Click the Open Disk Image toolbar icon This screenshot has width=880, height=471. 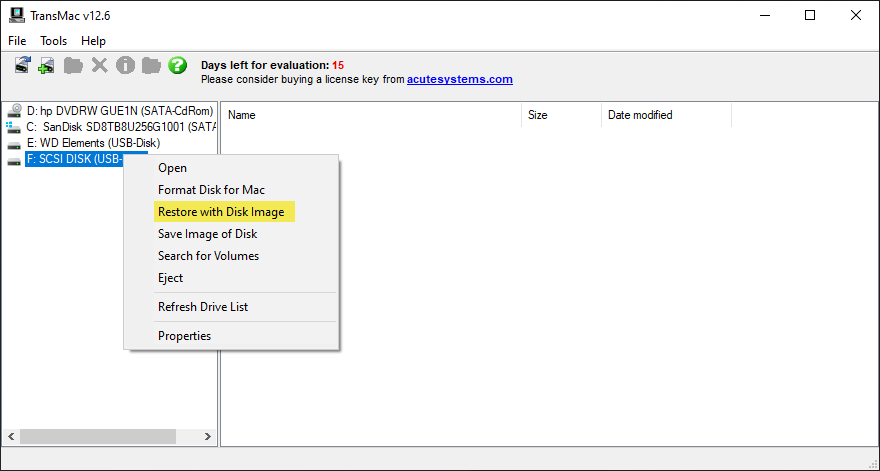(x=22, y=65)
